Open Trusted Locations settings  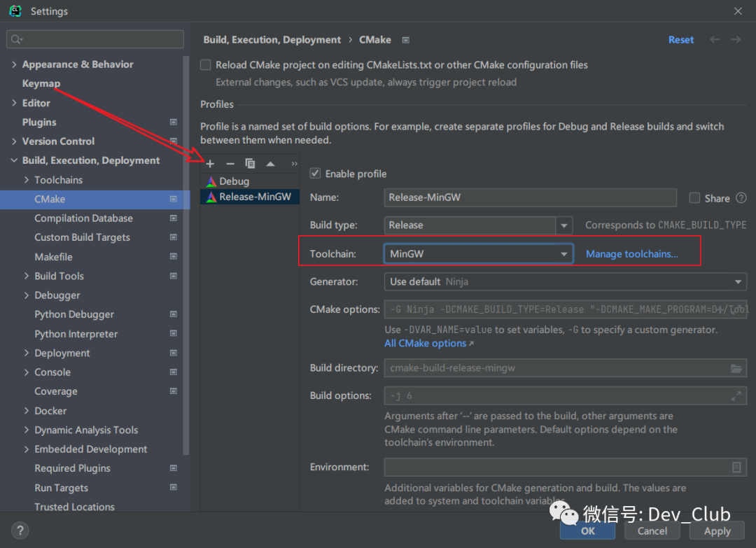(x=74, y=507)
